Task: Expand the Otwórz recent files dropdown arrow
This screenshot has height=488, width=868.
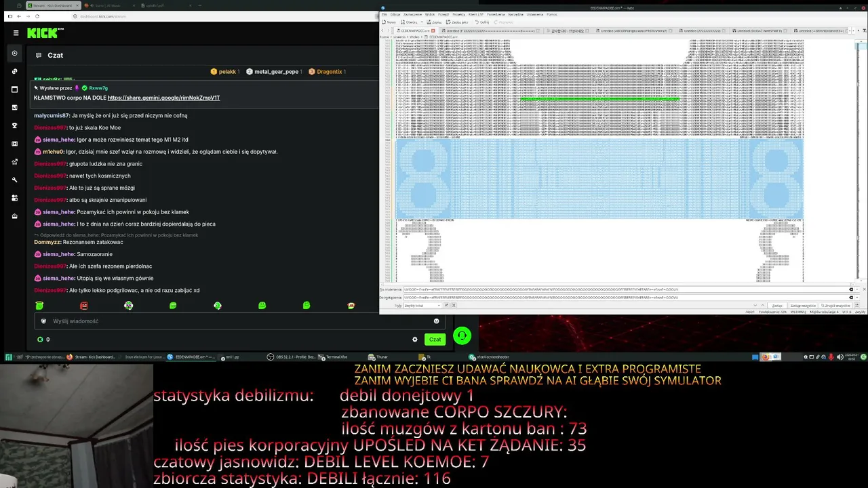Action: click(422, 22)
